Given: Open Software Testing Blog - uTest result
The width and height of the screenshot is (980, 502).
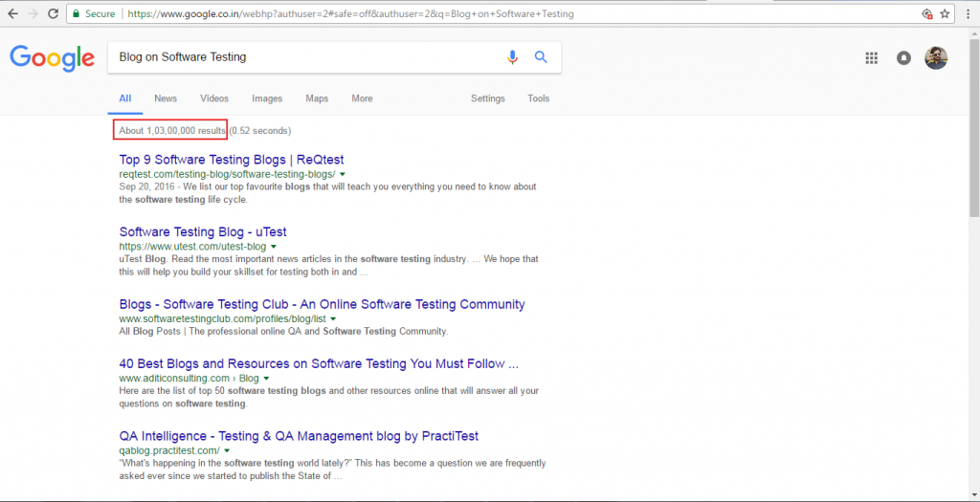Looking at the screenshot, I should 203,231.
